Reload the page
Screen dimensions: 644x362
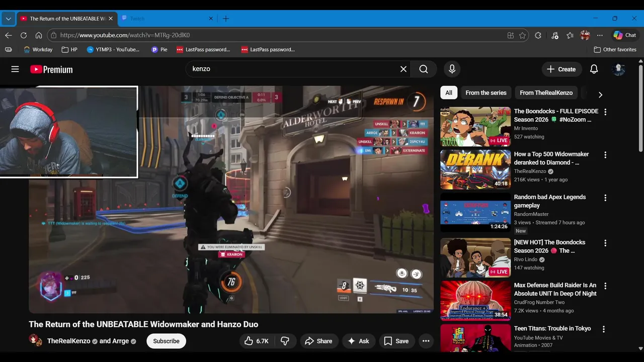tap(23, 35)
